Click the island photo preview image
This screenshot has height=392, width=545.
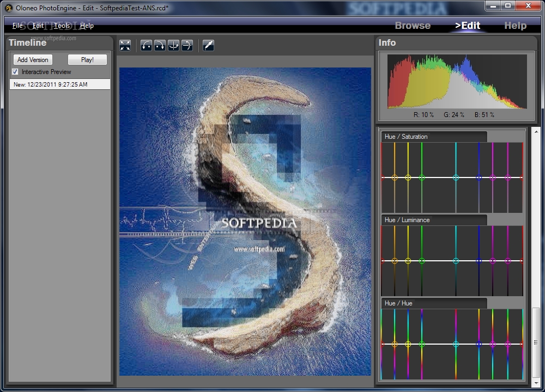click(245, 222)
